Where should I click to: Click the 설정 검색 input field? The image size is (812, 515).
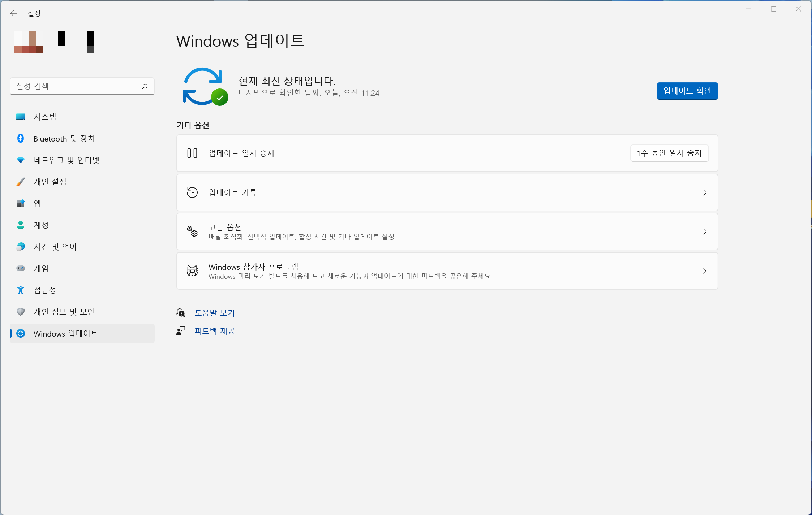(x=76, y=86)
